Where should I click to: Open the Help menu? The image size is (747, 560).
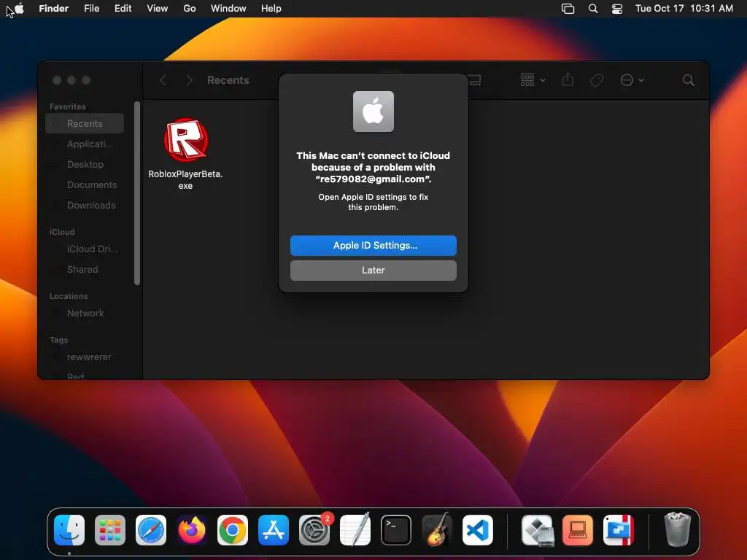[x=271, y=9]
